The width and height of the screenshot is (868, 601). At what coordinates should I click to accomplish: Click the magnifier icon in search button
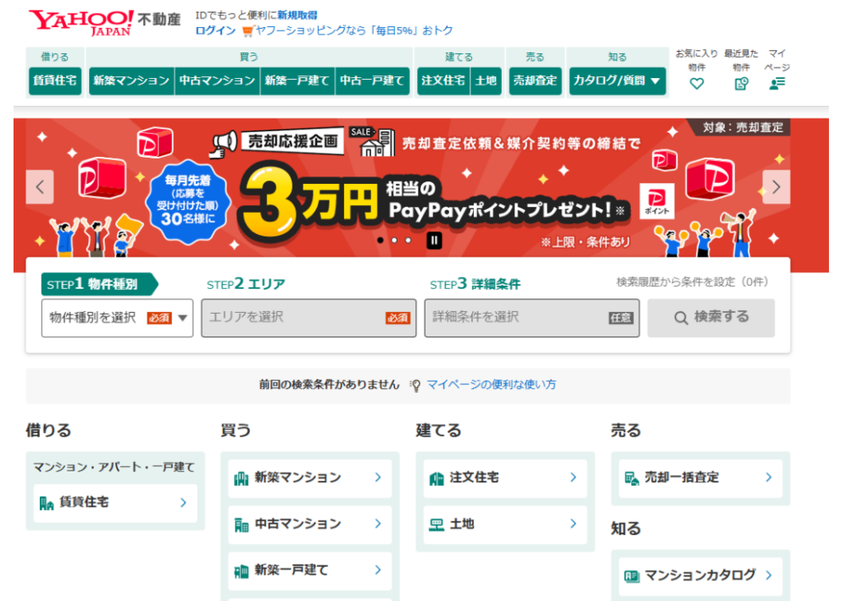tap(681, 318)
